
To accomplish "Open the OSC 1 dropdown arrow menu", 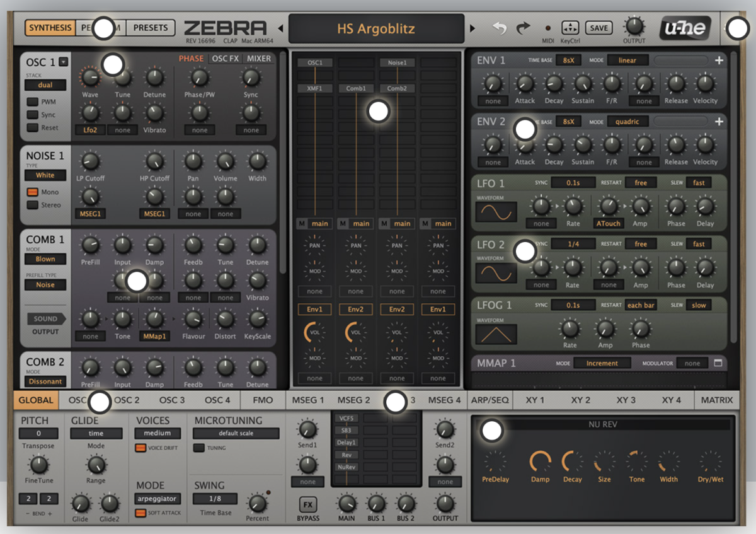I will pyautogui.click(x=64, y=62).
